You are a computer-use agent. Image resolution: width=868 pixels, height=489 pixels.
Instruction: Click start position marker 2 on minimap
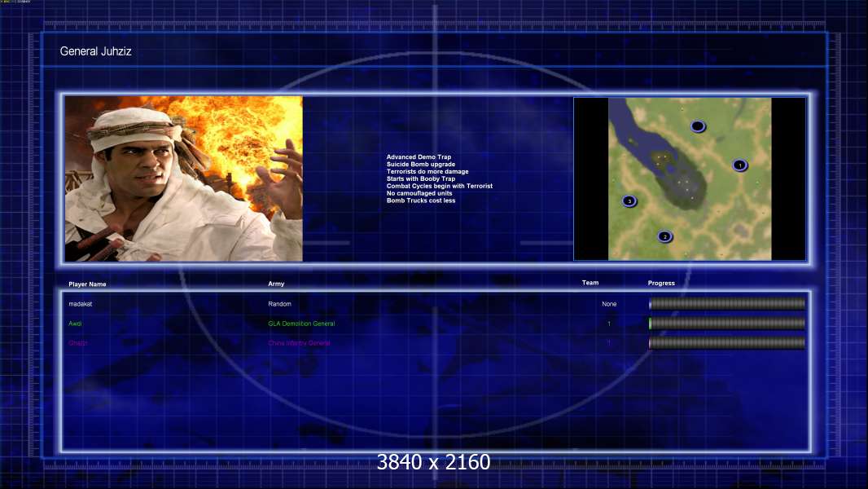click(x=665, y=236)
